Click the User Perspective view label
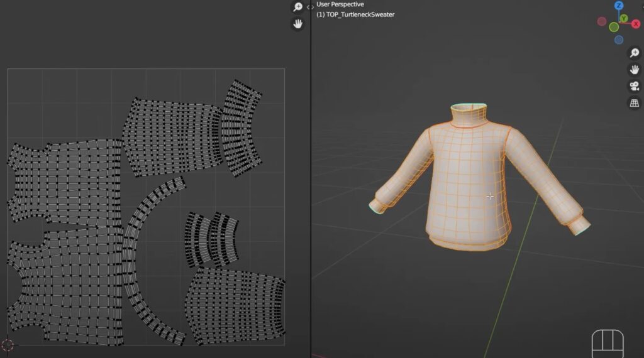 pyautogui.click(x=340, y=4)
